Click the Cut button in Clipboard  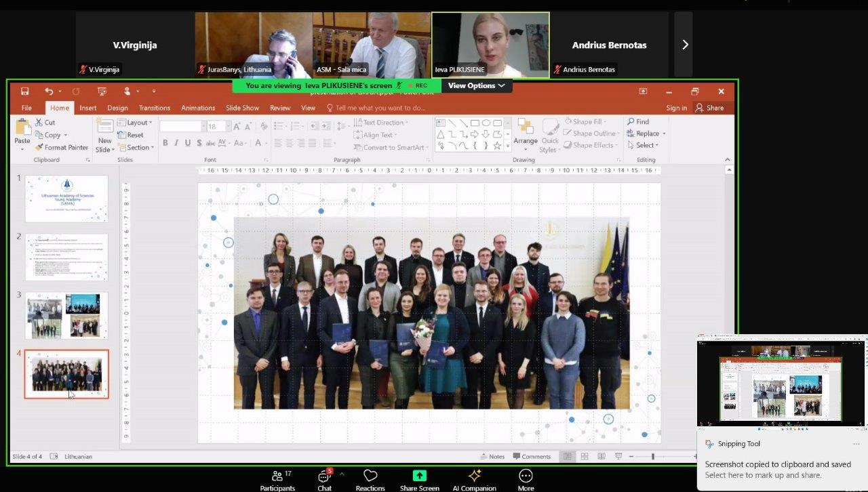coord(45,123)
